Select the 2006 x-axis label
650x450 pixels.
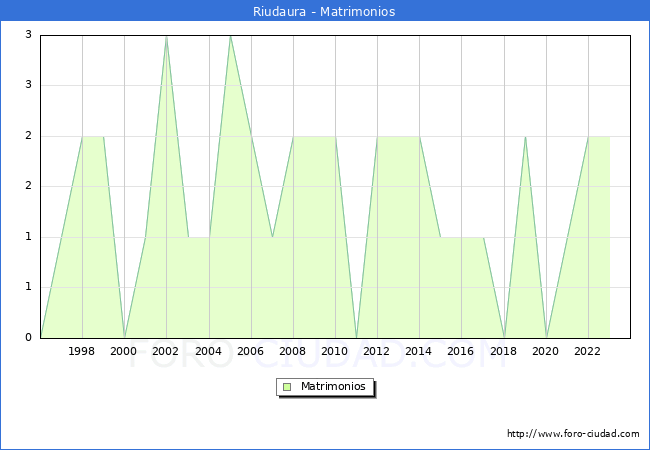click(250, 351)
